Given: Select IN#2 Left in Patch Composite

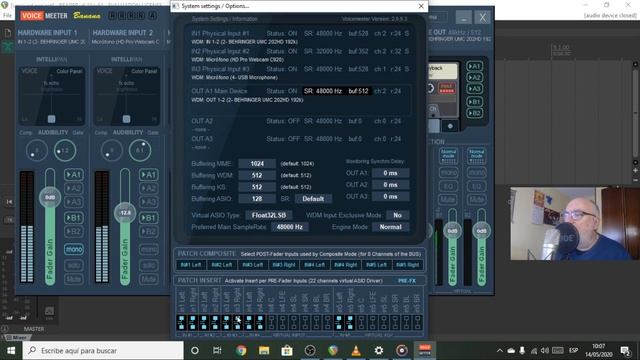Looking at the screenshot, I should click(x=222, y=265).
